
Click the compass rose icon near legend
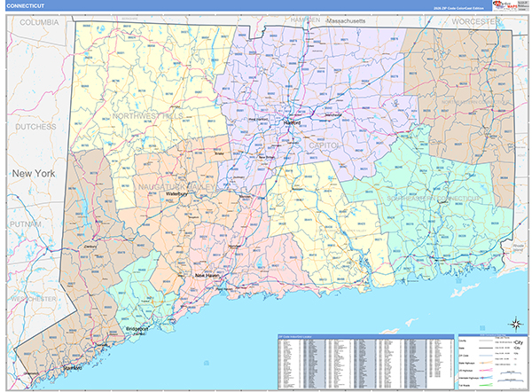(x=515, y=324)
